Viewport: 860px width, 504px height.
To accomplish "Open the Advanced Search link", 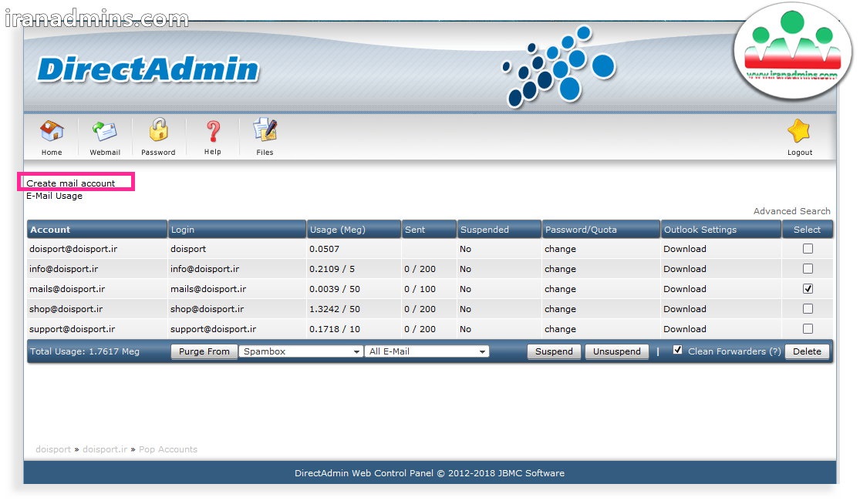I will [x=791, y=211].
